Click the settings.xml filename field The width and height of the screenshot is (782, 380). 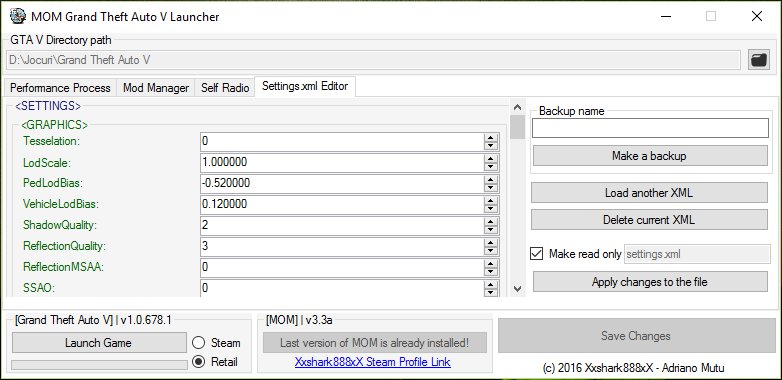click(697, 254)
